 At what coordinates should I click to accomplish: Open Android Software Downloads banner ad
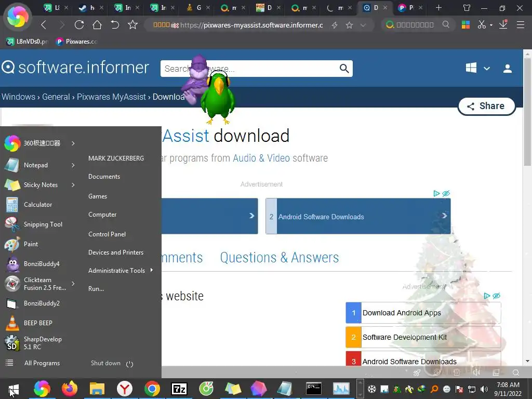pyautogui.click(x=358, y=217)
